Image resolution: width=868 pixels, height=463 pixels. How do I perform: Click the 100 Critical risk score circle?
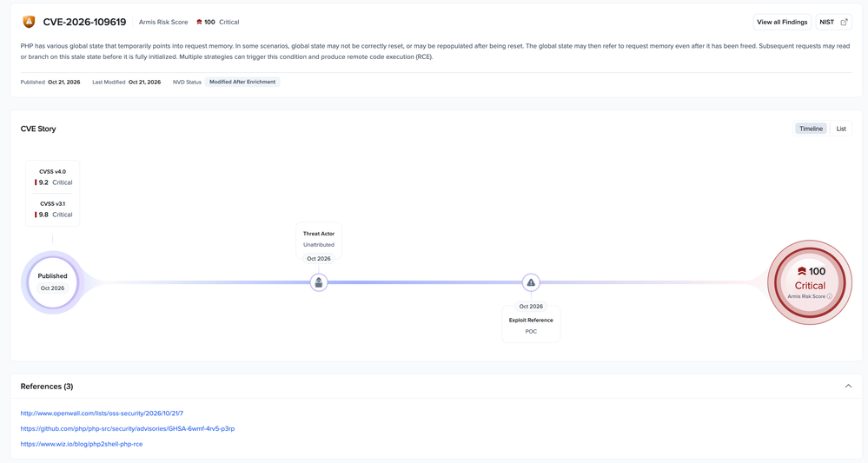[x=810, y=282]
